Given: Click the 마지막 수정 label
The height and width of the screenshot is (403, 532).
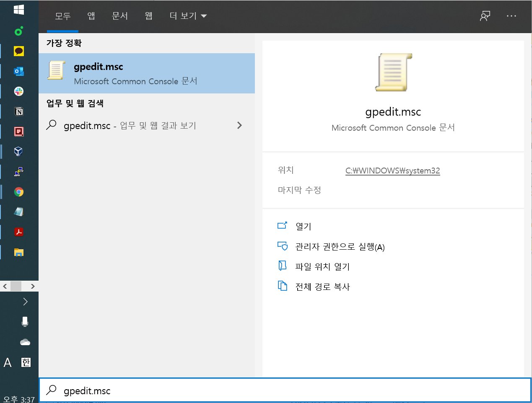Looking at the screenshot, I should pos(299,190).
